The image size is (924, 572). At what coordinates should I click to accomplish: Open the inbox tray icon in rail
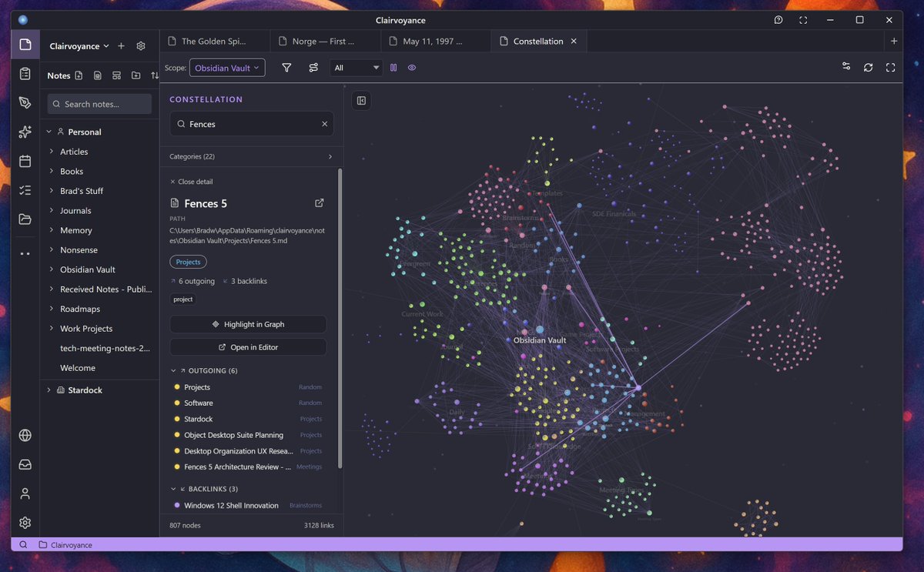click(25, 464)
